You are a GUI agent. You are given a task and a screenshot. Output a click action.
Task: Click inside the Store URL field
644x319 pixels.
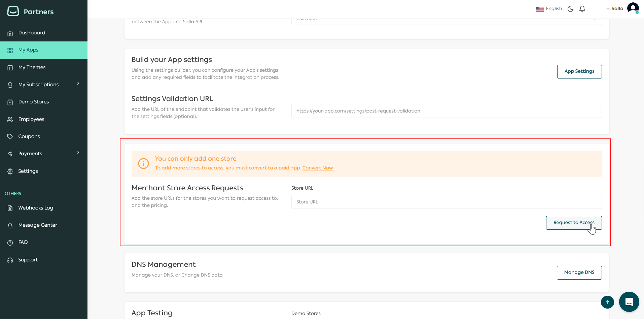(x=446, y=201)
